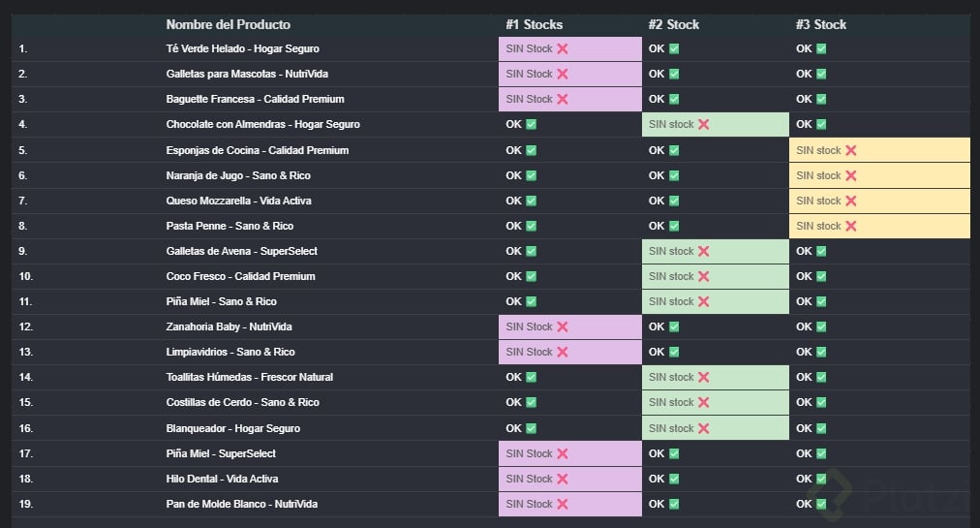Click red X for Coco Fresco row
Image resolution: width=980 pixels, height=528 pixels.
[704, 276]
